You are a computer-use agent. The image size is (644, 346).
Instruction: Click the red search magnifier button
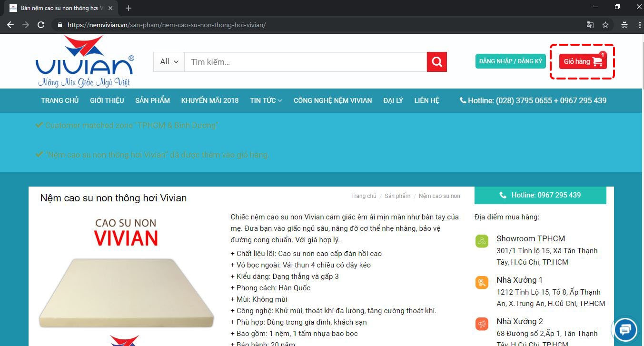point(436,62)
